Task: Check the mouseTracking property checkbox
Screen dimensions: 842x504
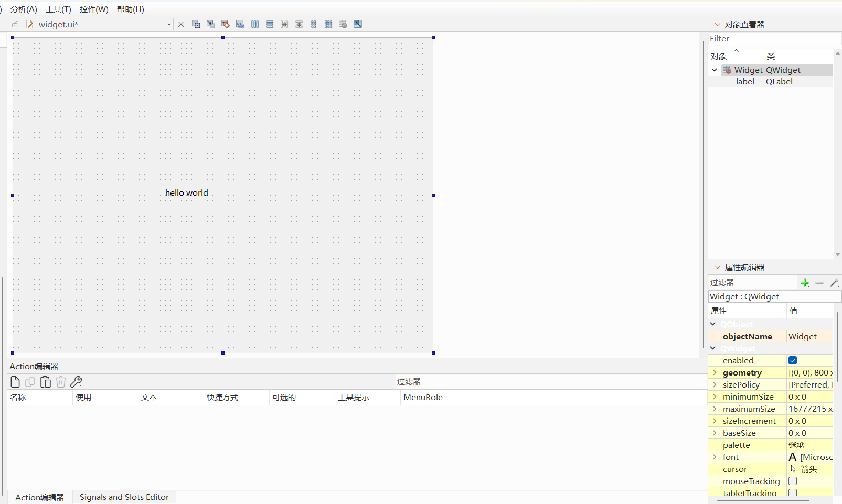Action: [793, 481]
